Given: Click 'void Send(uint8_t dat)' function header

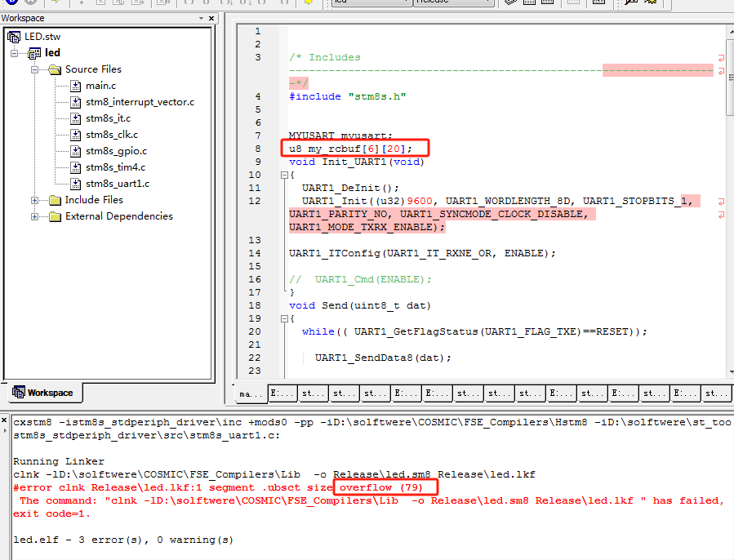Looking at the screenshot, I should [x=359, y=306].
